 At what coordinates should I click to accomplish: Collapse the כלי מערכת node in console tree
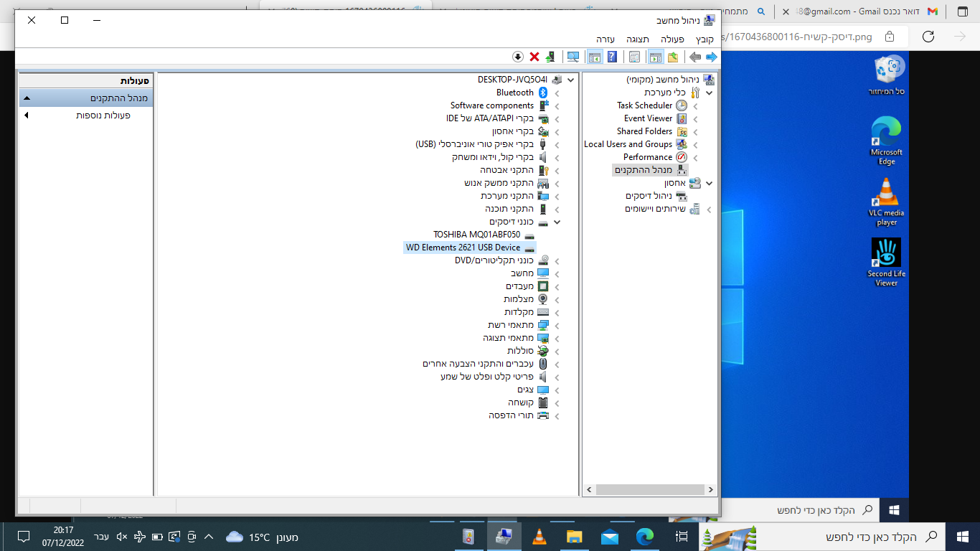709,93
